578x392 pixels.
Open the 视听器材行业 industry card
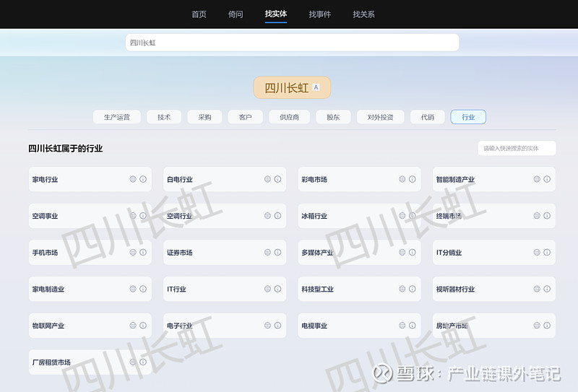pyautogui.click(x=494, y=289)
